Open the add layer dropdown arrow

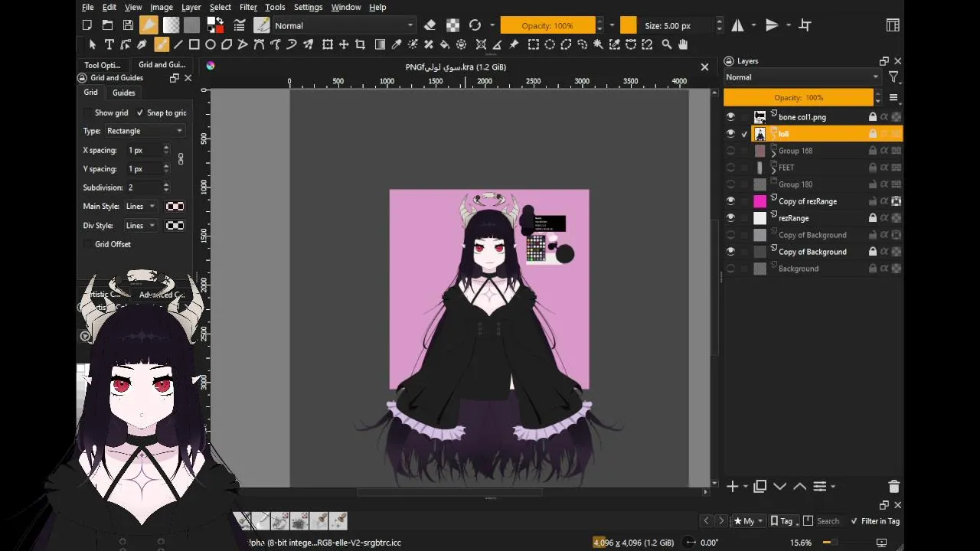tap(745, 487)
